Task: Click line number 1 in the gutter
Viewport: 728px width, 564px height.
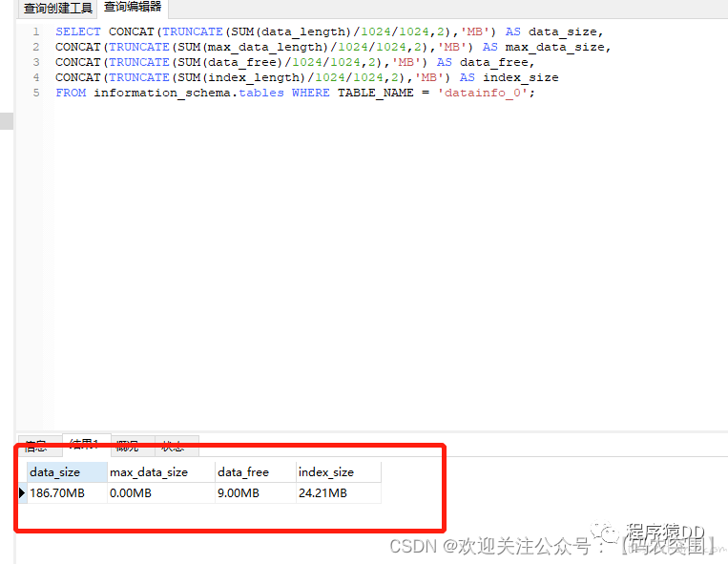Action: coord(36,32)
